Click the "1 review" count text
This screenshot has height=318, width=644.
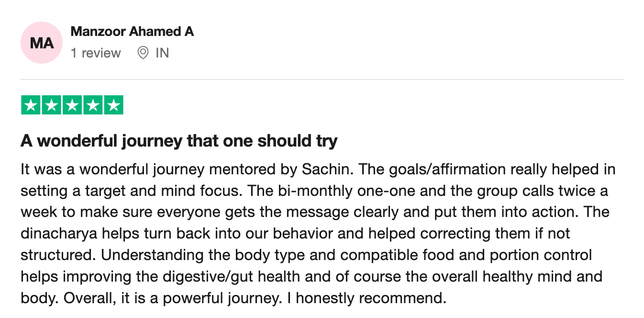click(x=96, y=53)
